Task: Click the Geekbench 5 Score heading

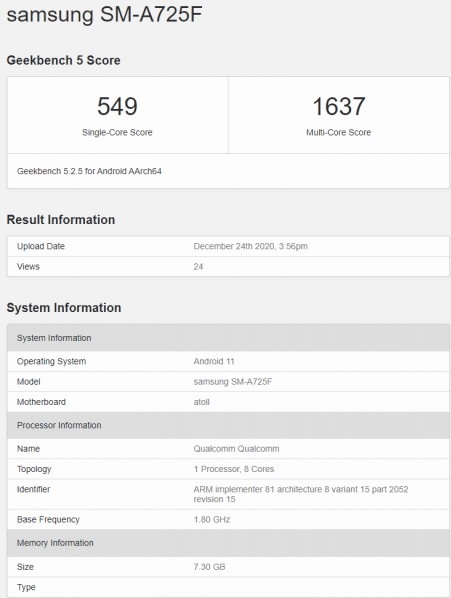Action: tap(63, 60)
